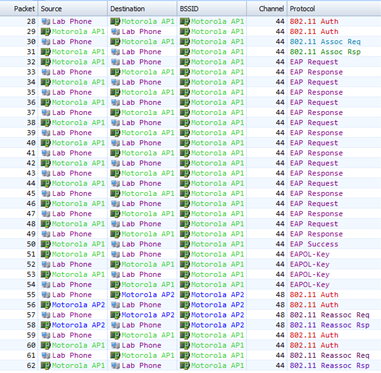Select '802.11 Auth' protocol in packet 29

pos(314,32)
